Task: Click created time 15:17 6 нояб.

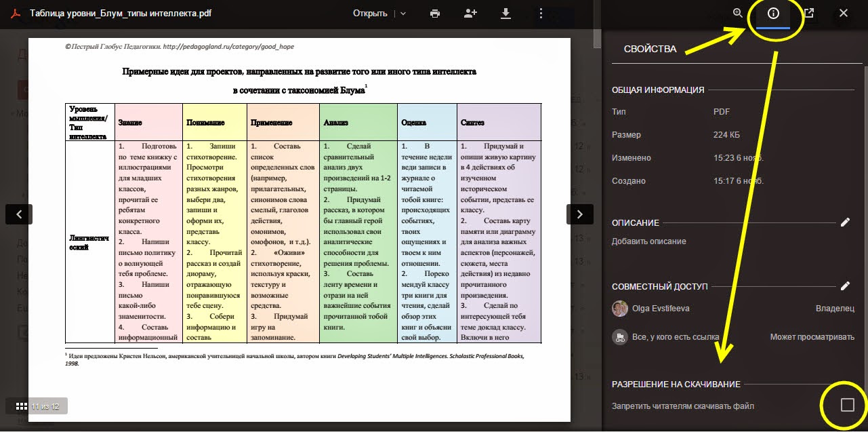Action: [x=739, y=181]
